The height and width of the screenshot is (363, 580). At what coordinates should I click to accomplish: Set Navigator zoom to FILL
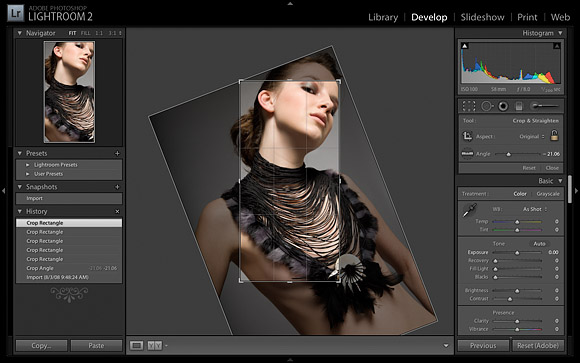85,33
